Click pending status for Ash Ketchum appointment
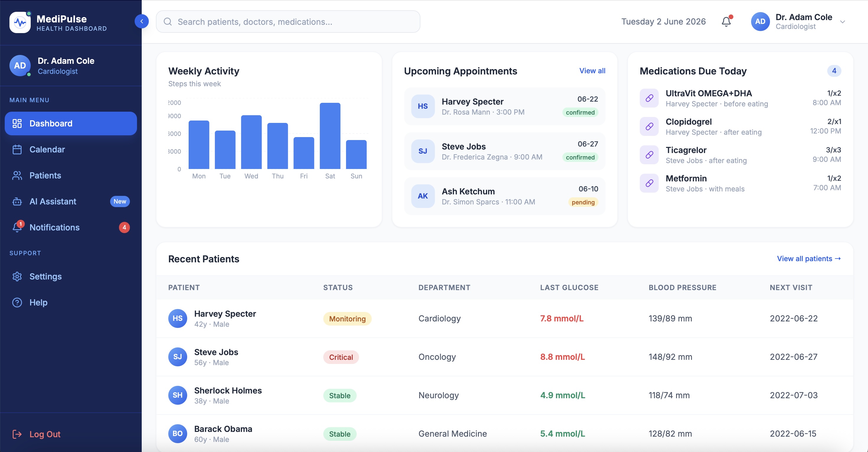The height and width of the screenshot is (452, 868). click(x=583, y=202)
